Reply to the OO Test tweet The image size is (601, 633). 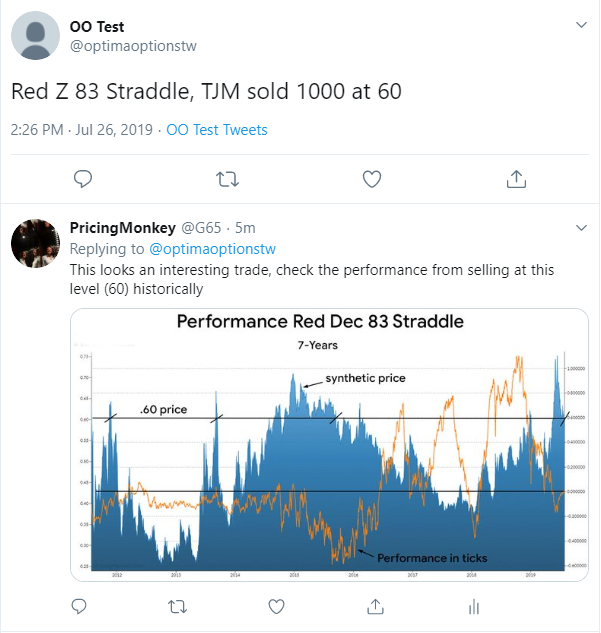point(83,179)
